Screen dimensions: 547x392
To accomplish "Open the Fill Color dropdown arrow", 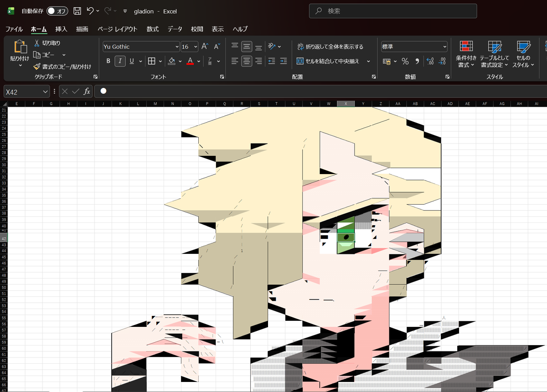I will click(x=180, y=61).
